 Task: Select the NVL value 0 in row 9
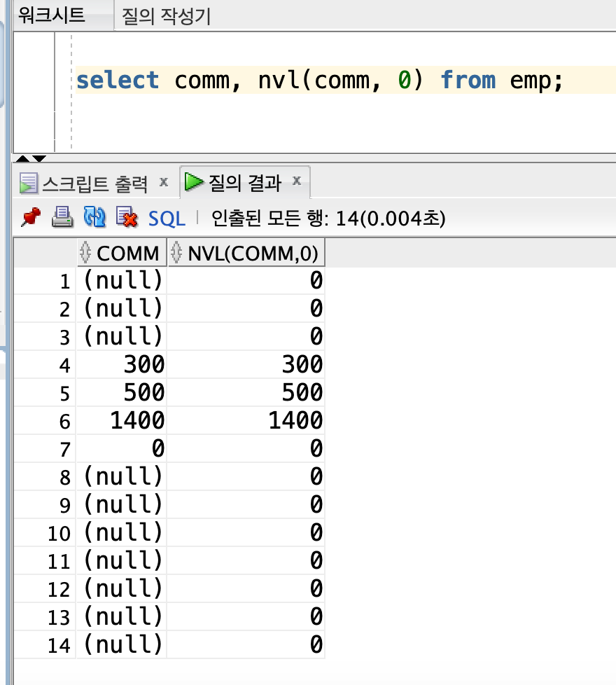pyautogui.click(x=246, y=504)
